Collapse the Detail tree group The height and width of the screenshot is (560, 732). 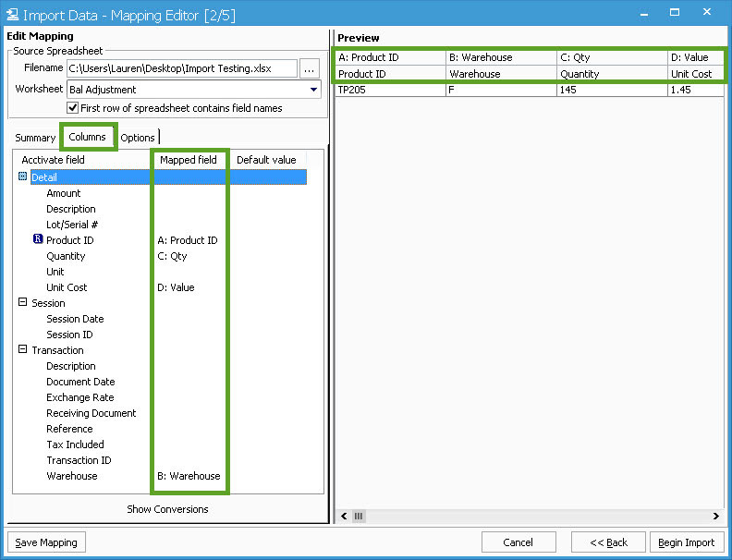23,177
